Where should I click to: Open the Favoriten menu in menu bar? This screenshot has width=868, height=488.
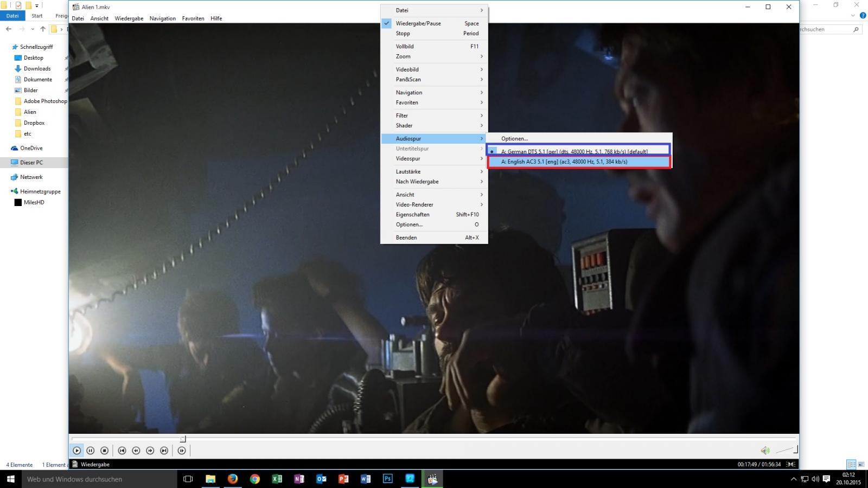(193, 18)
